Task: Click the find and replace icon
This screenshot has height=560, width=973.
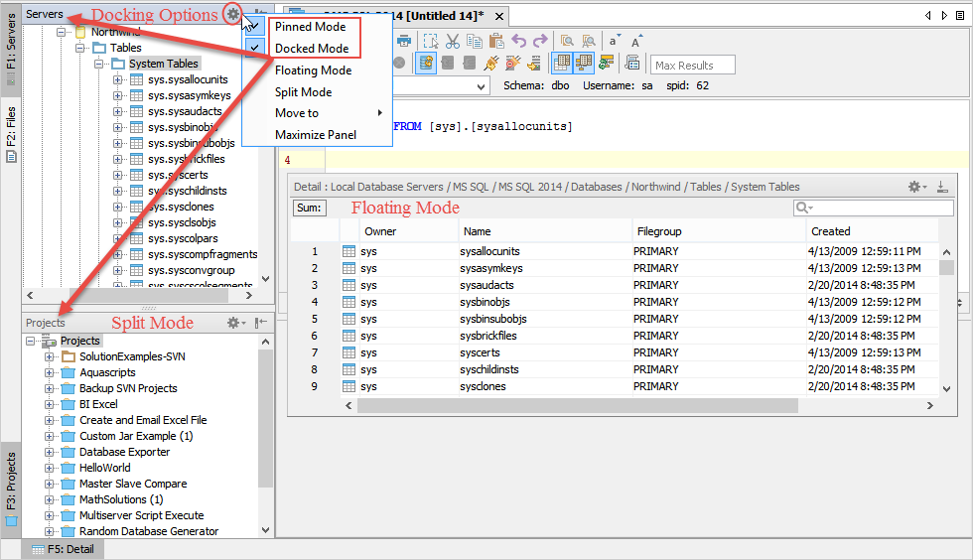Action: pos(588,41)
